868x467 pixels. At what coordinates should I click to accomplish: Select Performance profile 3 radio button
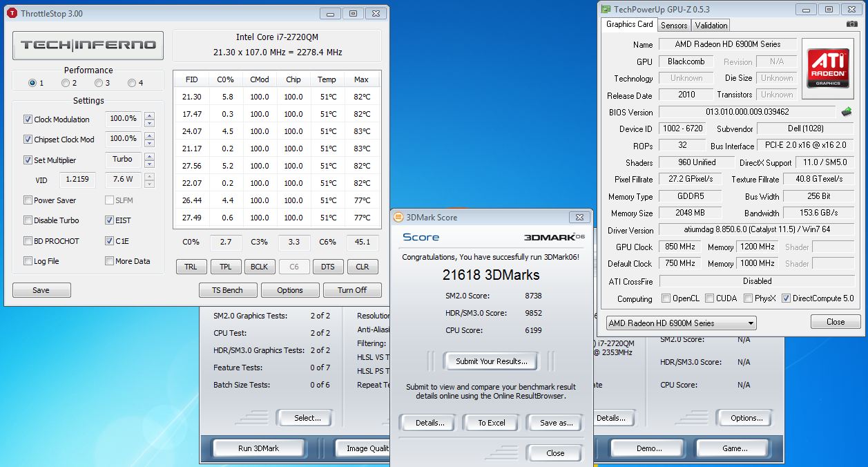click(x=98, y=83)
